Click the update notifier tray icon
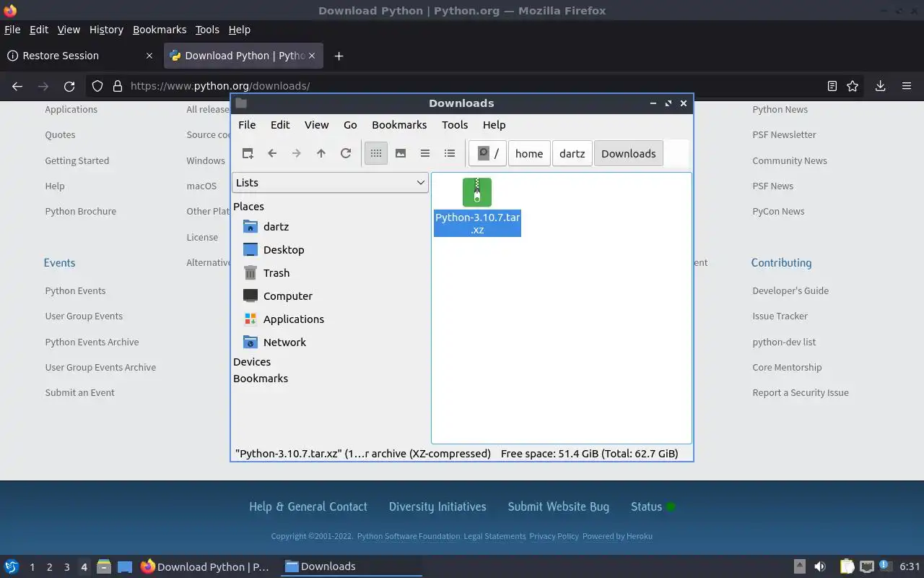The image size is (924, 578). tap(886, 566)
